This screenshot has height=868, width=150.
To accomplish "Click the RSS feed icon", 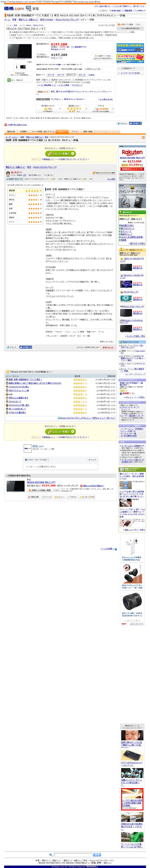I will pyautogui.click(x=143, y=137).
